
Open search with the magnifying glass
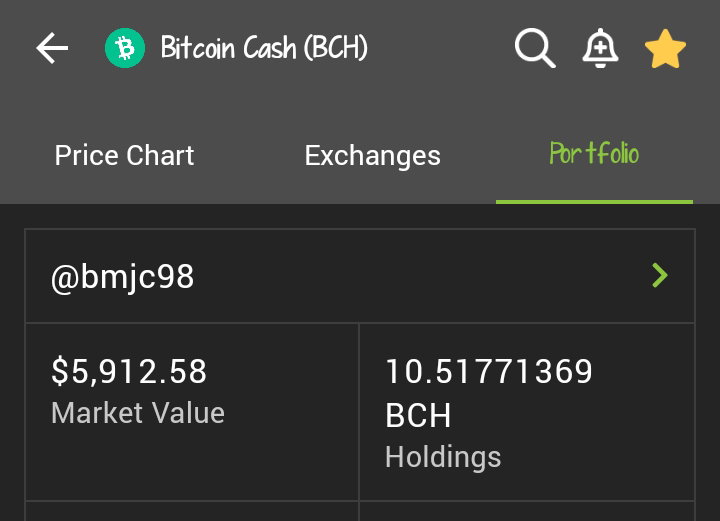[x=535, y=48]
